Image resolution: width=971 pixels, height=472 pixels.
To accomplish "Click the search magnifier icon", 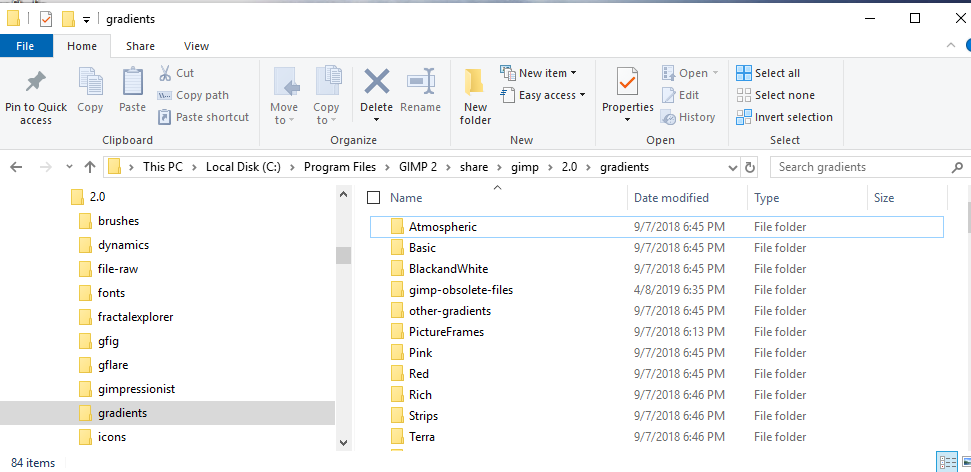I will pyautogui.click(x=957, y=167).
